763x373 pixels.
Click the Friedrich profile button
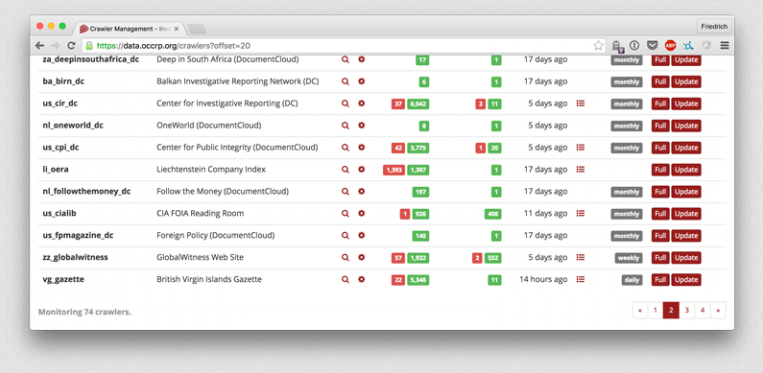[714, 27]
